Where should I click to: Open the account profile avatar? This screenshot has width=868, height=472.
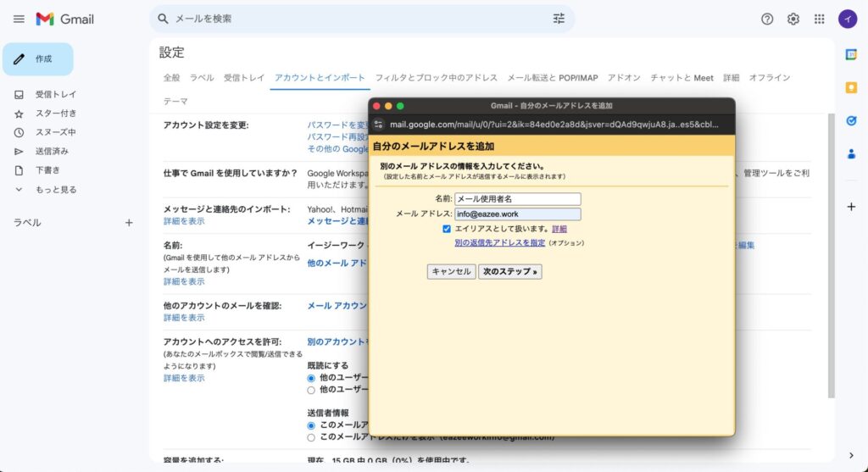[x=848, y=19]
